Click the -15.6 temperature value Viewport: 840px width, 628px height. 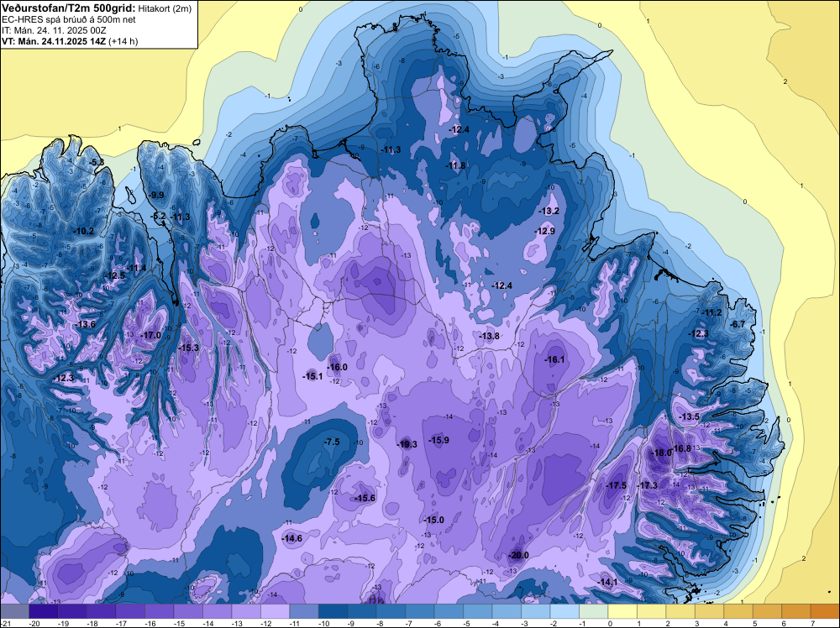365,499
